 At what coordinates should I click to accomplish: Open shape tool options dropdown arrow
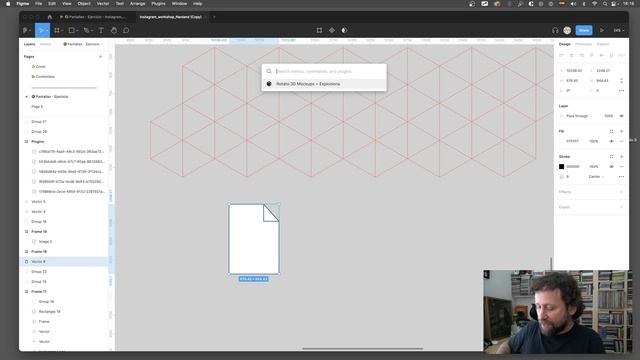pos(77,31)
